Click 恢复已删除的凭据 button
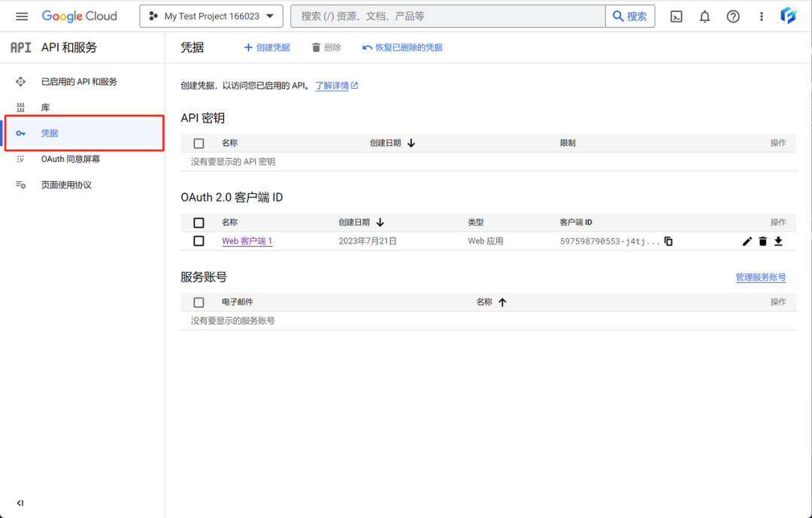 (402, 47)
